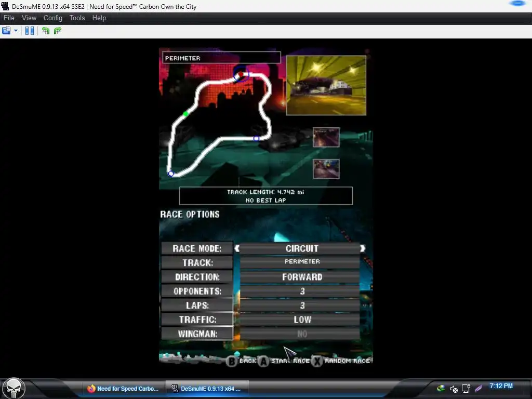
Task: Click the upper small track preview thumbnail
Action: pyautogui.click(x=326, y=137)
